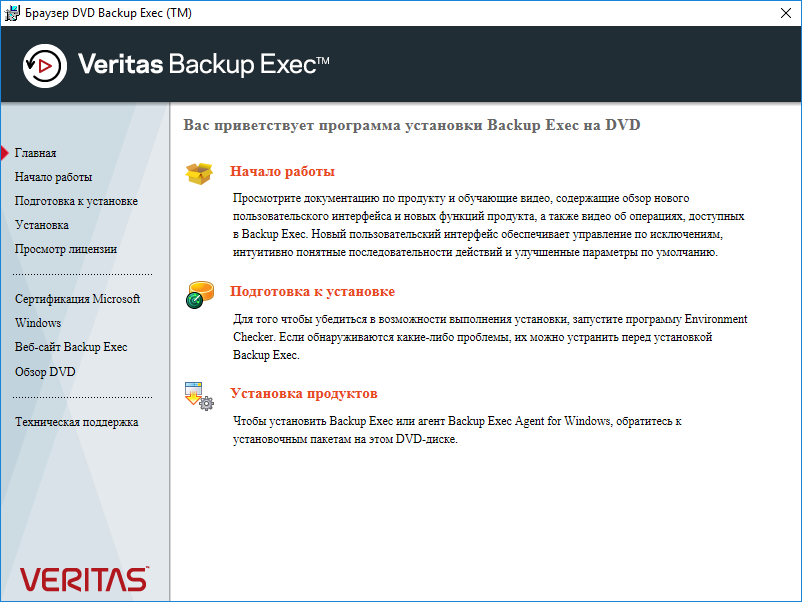
Task: Go to Подготовка к установке in sidebar
Action: (76, 201)
